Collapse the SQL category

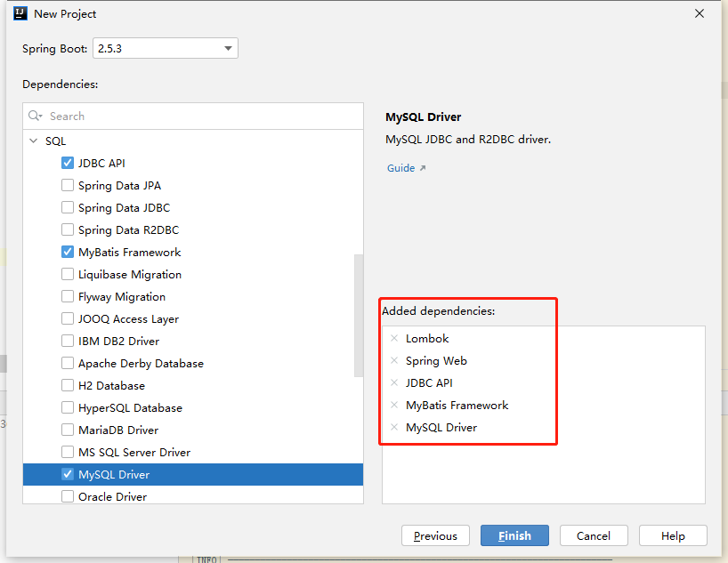click(x=34, y=141)
